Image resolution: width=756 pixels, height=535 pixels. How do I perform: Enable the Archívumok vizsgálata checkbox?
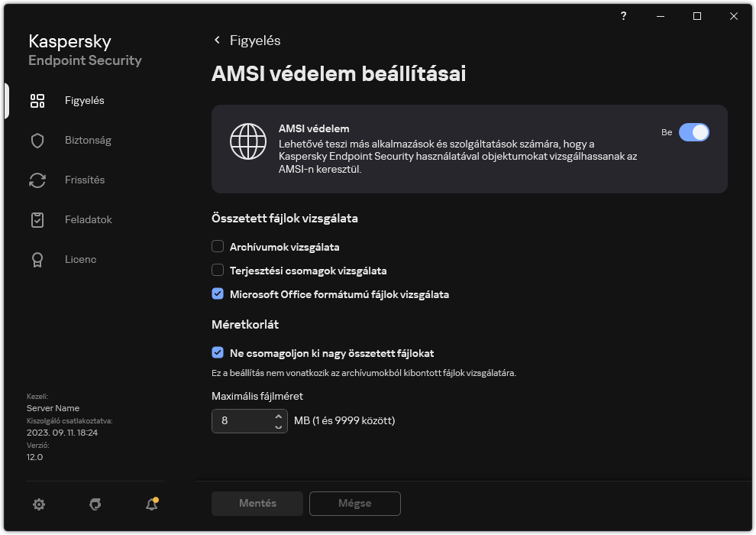pos(217,246)
